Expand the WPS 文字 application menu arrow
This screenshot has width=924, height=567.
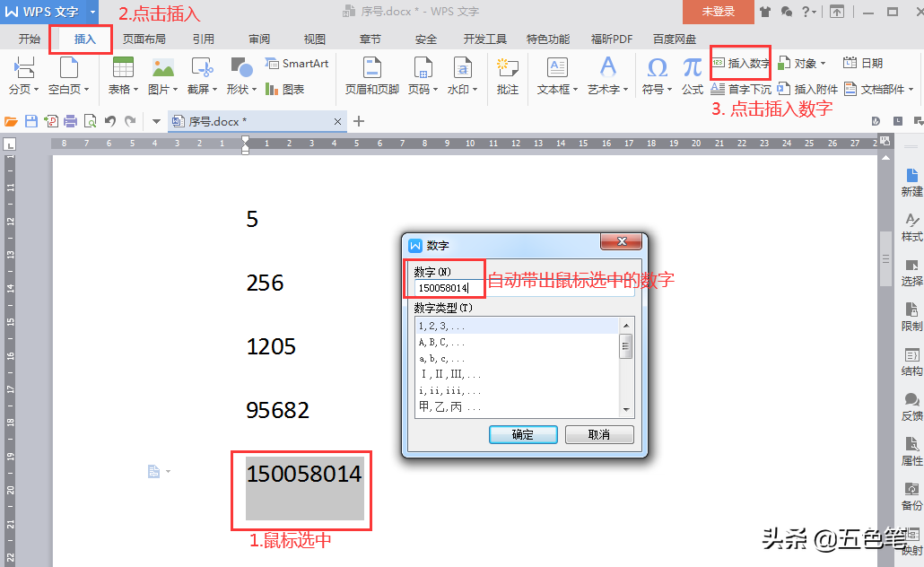click(92, 12)
